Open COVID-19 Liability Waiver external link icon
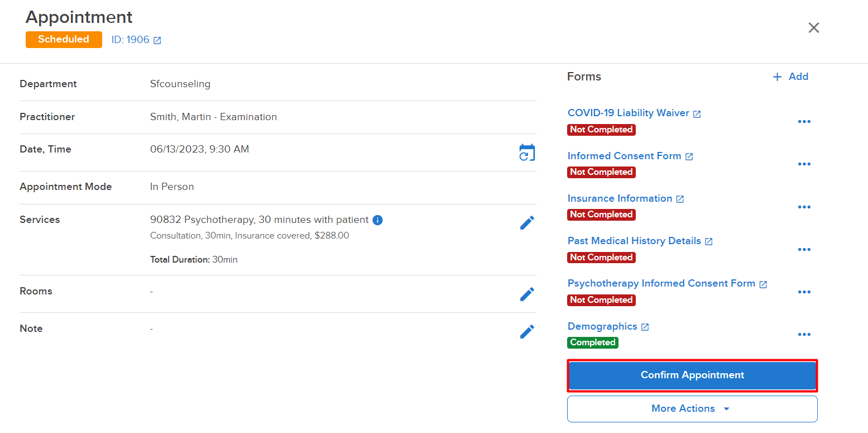This screenshot has width=868, height=433. (697, 113)
